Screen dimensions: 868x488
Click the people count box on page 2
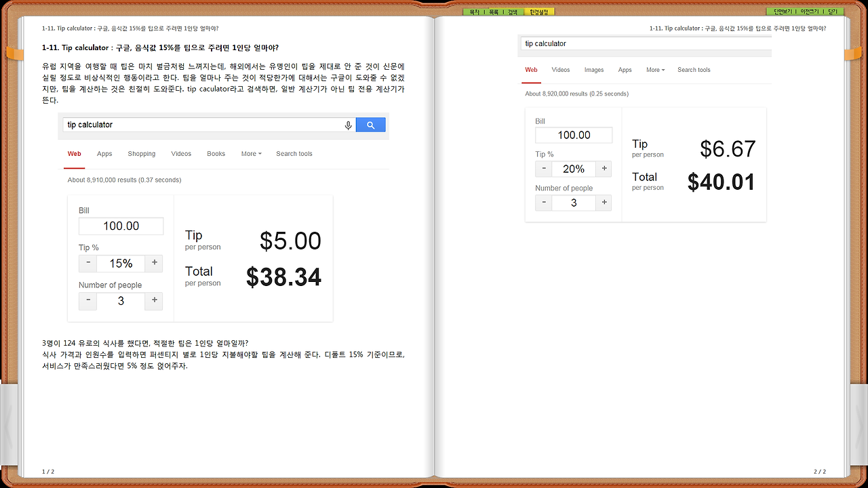tap(574, 203)
